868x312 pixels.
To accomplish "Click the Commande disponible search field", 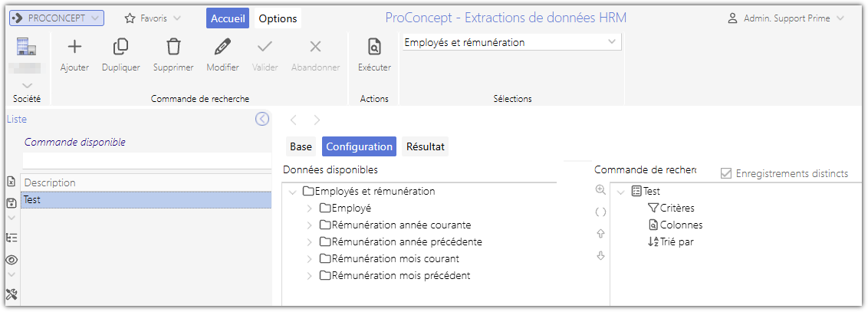I will 146,160.
